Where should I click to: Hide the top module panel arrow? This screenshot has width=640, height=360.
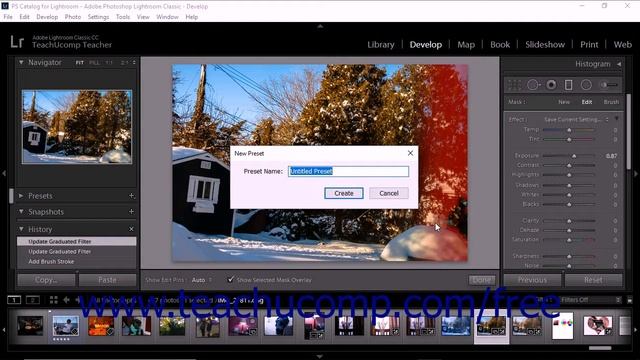tap(320, 26)
